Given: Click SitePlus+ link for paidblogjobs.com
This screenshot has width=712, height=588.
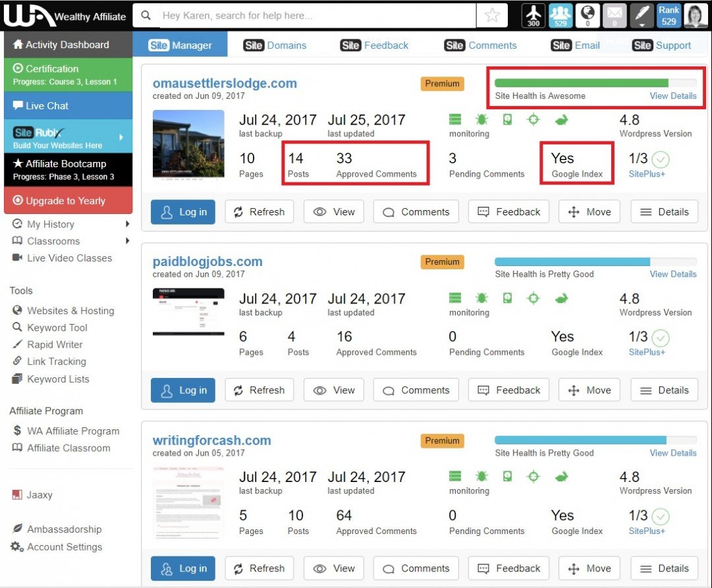Looking at the screenshot, I should click(x=647, y=352).
